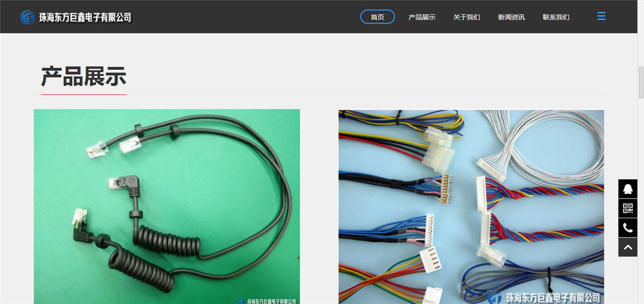Click the scrollbar track below the thumb
This screenshot has width=644, height=304.
(x=641, y=199)
